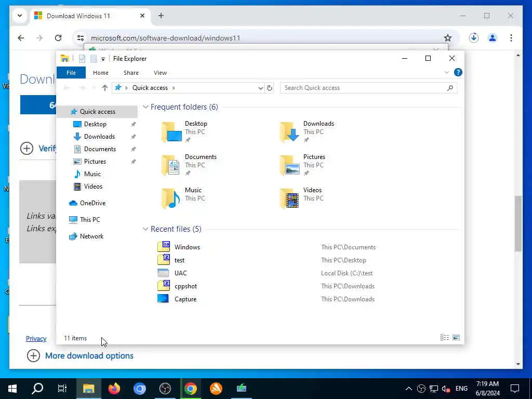Open Firefox from the taskbar
The image size is (532, 399).
click(114, 389)
